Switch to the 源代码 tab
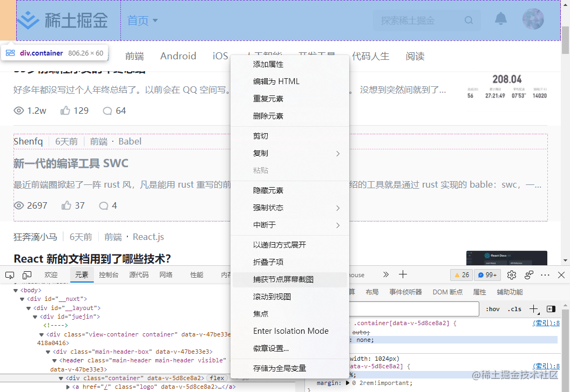Screen dimensions: 570x392 [x=139, y=275]
